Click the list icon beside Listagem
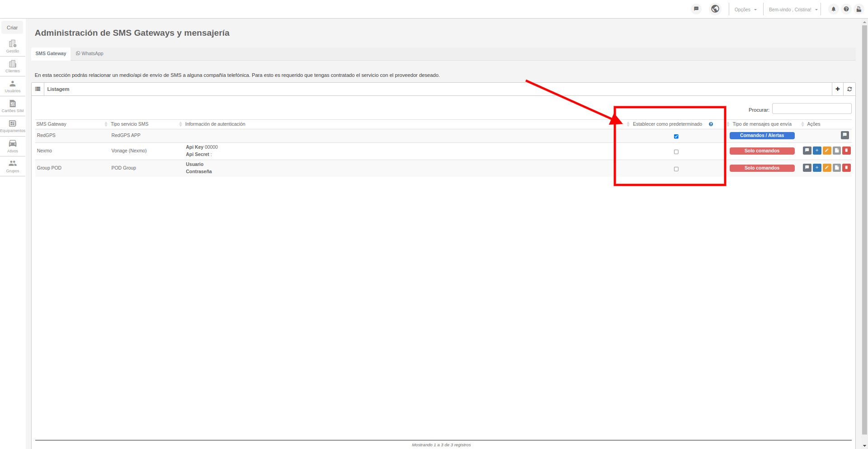 38,89
